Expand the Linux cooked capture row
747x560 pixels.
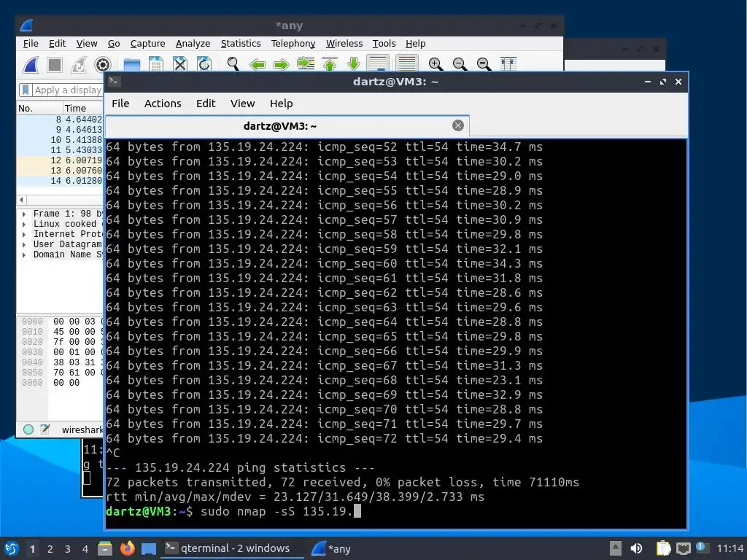[x=24, y=224]
